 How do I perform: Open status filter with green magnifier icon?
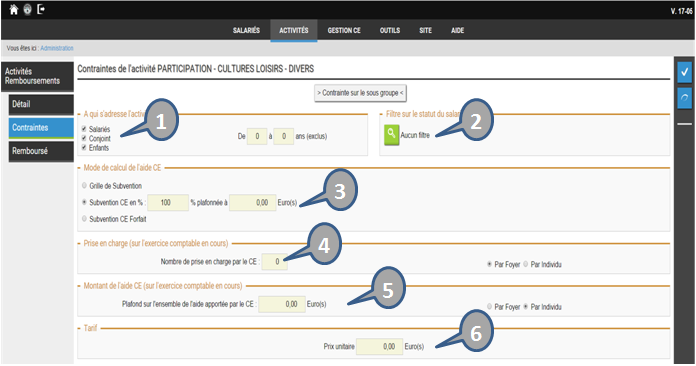coord(392,135)
